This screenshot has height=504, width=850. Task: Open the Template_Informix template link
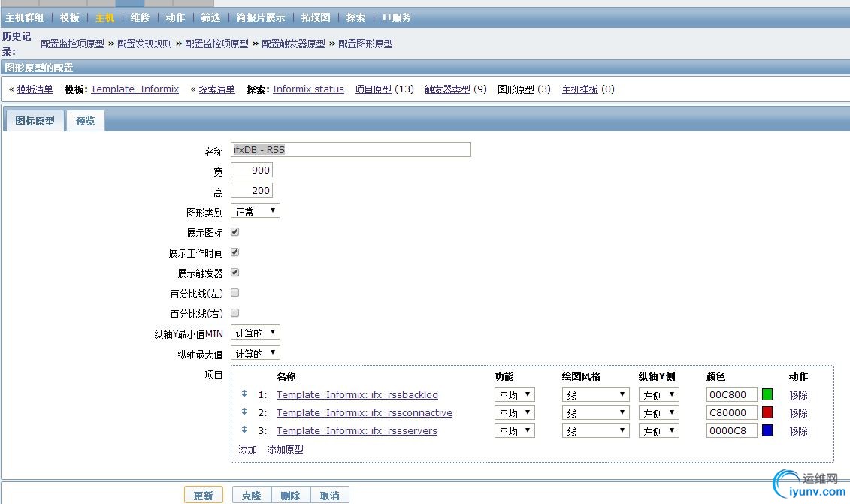[x=135, y=89]
